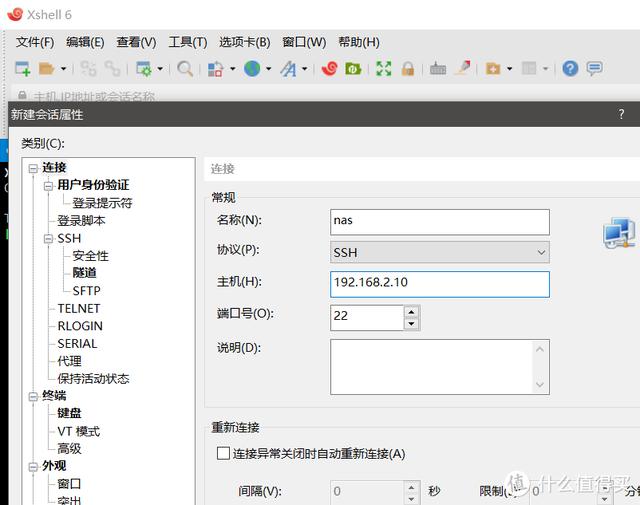Select RLOGIN in the category tree

80,326
